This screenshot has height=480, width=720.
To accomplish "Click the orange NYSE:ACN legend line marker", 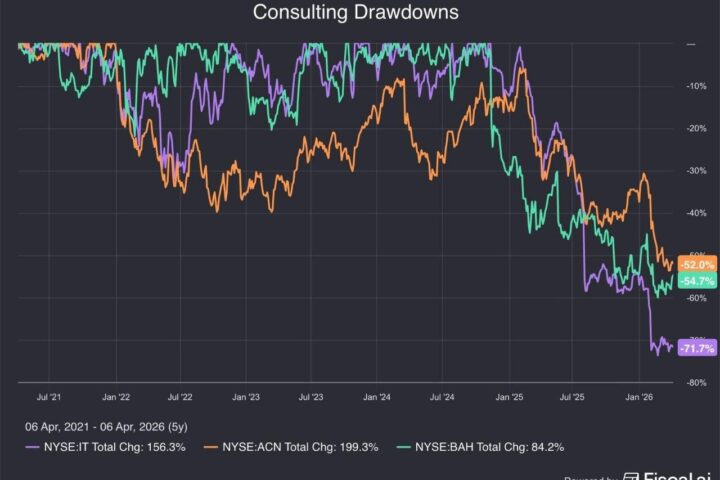I will (x=211, y=447).
